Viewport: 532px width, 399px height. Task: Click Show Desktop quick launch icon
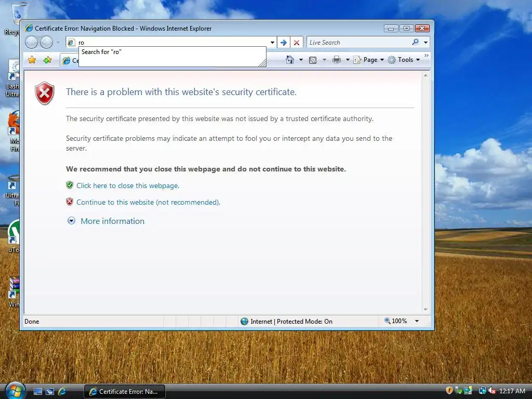pyautogui.click(x=37, y=392)
